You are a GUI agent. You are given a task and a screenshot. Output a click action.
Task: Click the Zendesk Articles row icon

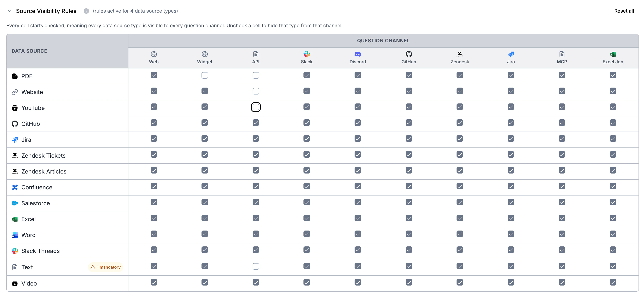click(15, 172)
